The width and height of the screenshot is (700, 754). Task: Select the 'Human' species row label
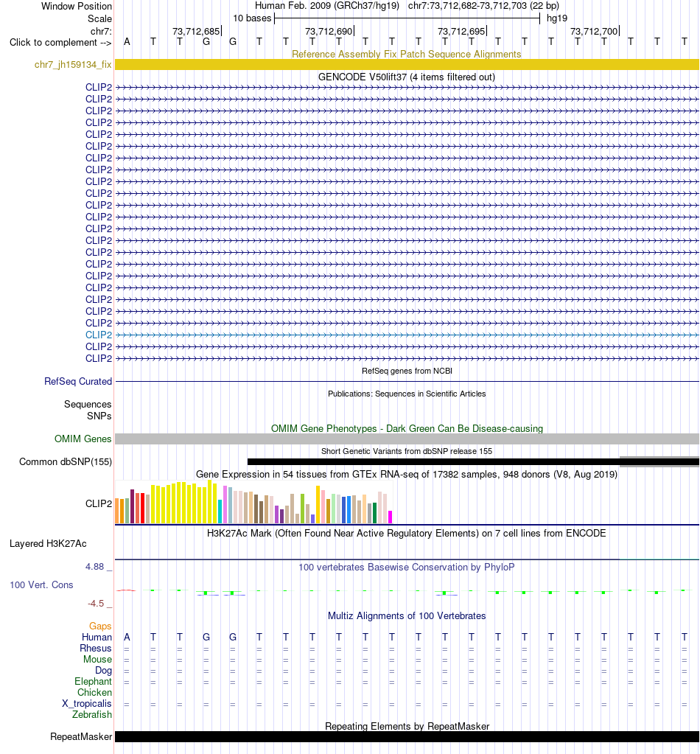tap(97, 637)
